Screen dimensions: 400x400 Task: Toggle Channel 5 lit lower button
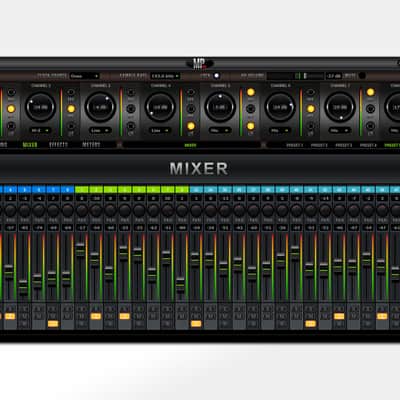point(251,126)
